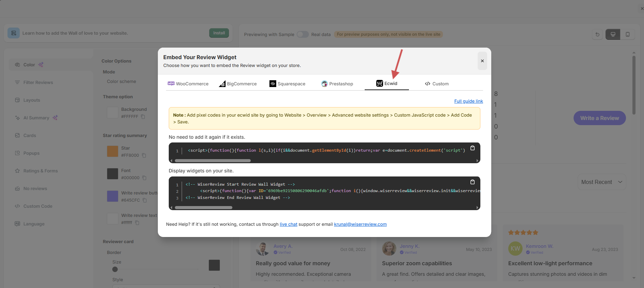Click the undo reset icon
Image resolution: width=644 pixels, height=288 pixels.
click(x=597, y=34)
